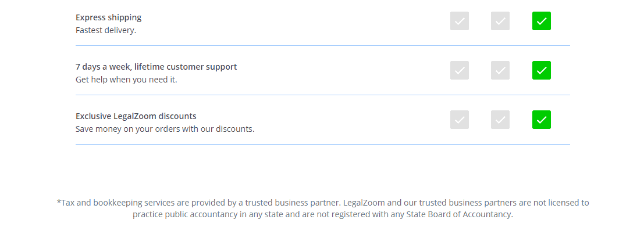Click the divider line below LegalZoom discounts row

(x=322, y=144)
